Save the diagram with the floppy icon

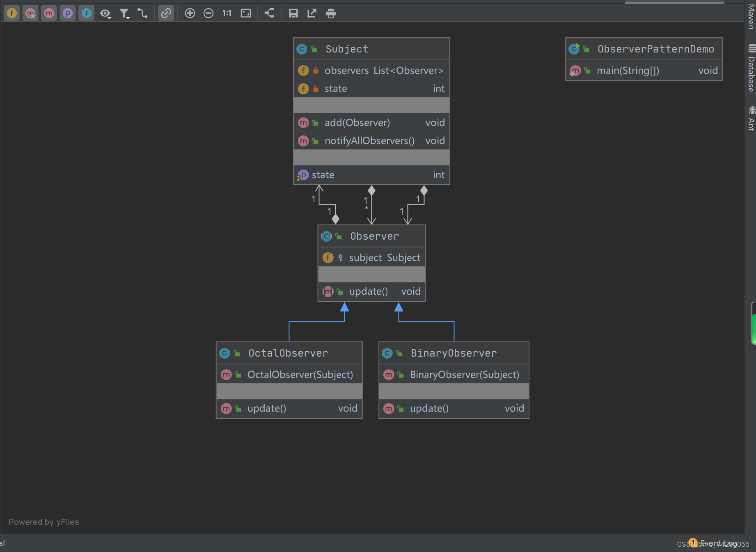tap(293, 14)
